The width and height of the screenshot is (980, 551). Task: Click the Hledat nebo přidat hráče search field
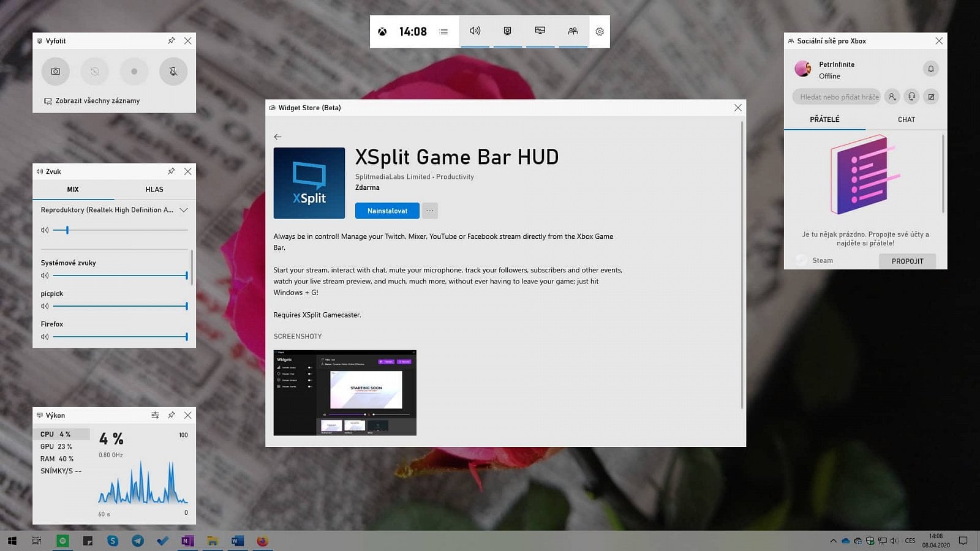[x=837, y=97]
